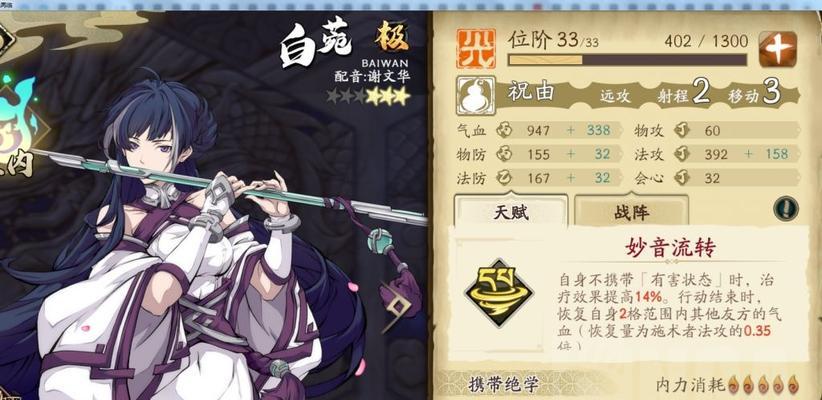Click the gourd class icon beside 祝由
822x400 pixels.
(476, 95)
